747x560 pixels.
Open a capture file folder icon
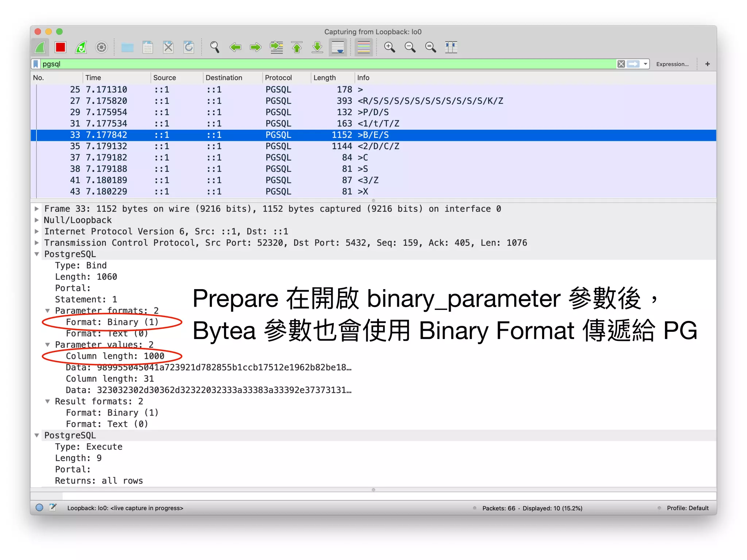127,47
